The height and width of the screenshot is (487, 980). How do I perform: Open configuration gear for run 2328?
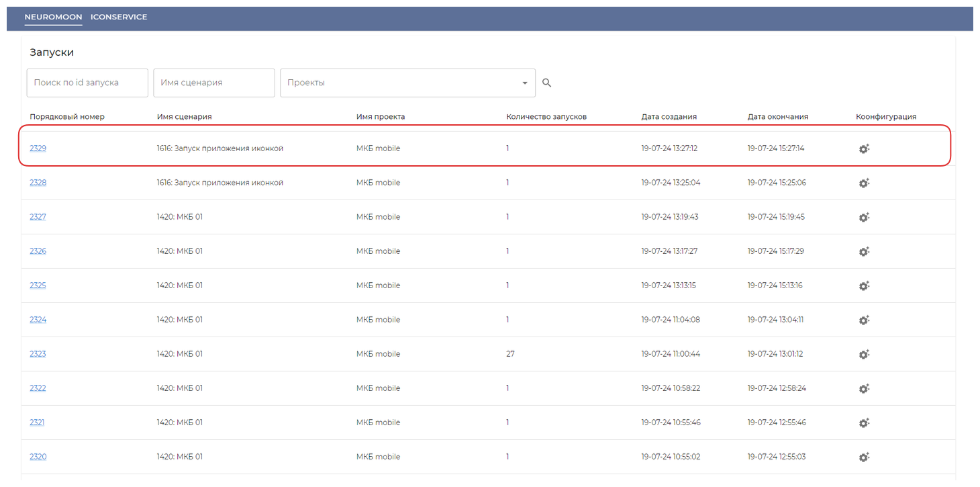click(x=864, y=183)
